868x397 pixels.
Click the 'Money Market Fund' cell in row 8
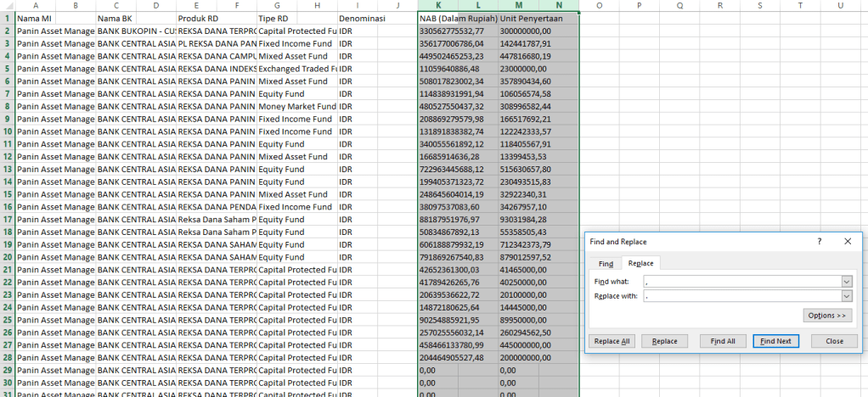(296, 107)
